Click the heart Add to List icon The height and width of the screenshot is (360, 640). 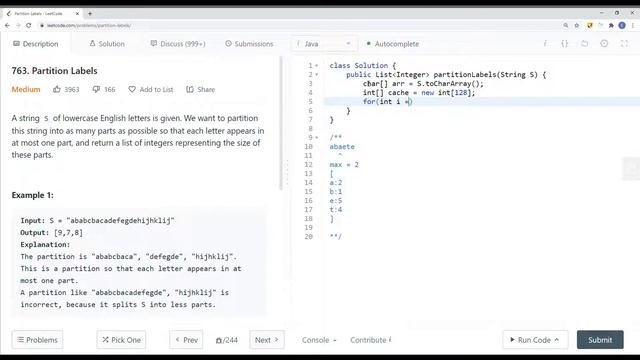132,89
